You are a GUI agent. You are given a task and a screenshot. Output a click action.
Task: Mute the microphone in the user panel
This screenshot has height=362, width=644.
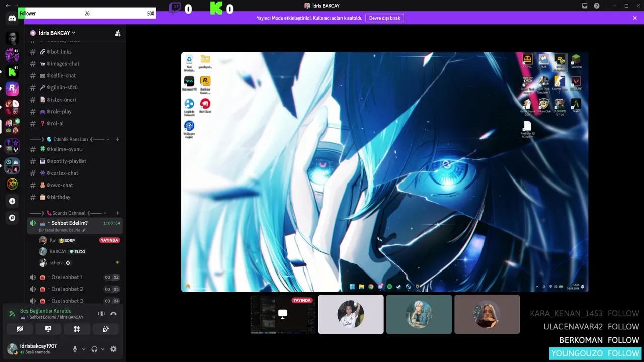click(75, 349)
